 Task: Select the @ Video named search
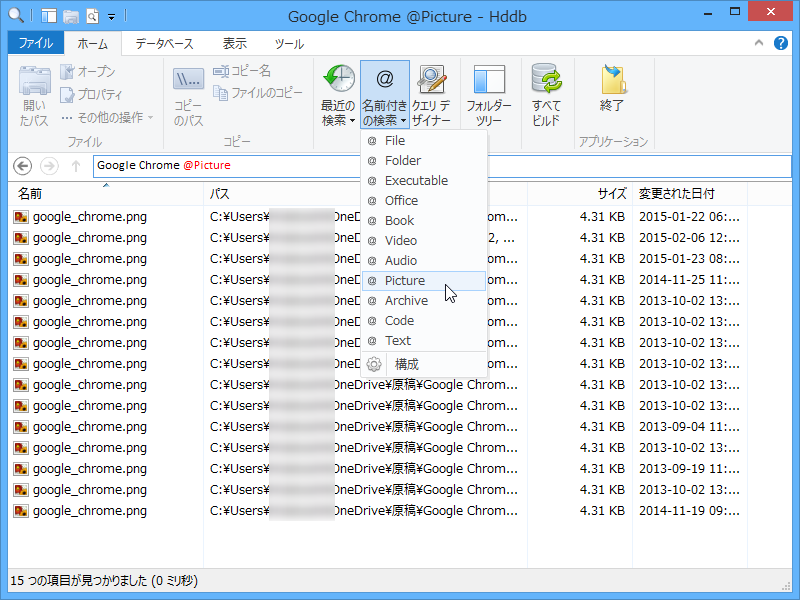coord(423,240)
